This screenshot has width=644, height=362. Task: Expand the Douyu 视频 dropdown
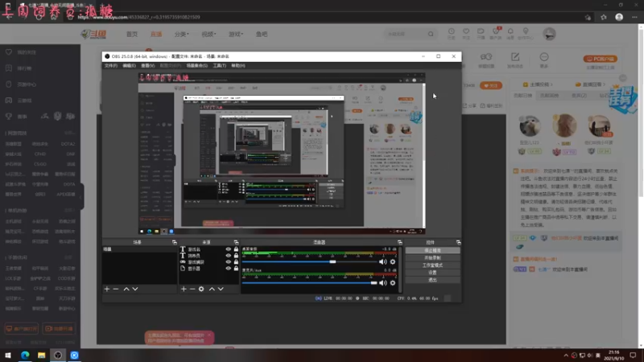click(208, 34)
